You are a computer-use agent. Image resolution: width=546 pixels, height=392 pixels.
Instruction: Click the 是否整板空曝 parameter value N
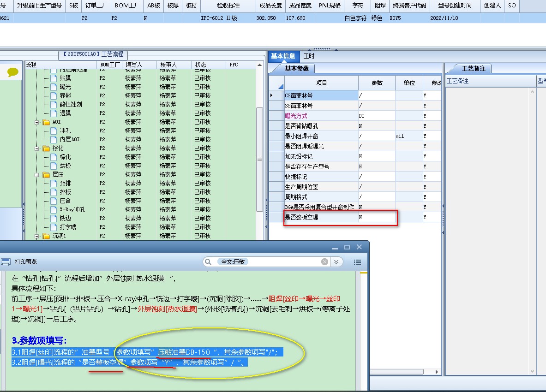pos(377,217)
